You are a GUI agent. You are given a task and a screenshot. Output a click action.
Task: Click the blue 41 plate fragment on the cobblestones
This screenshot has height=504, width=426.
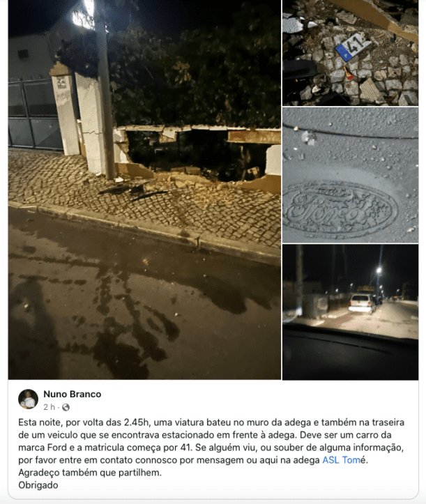pyautogui.click(x=353, y=47)
